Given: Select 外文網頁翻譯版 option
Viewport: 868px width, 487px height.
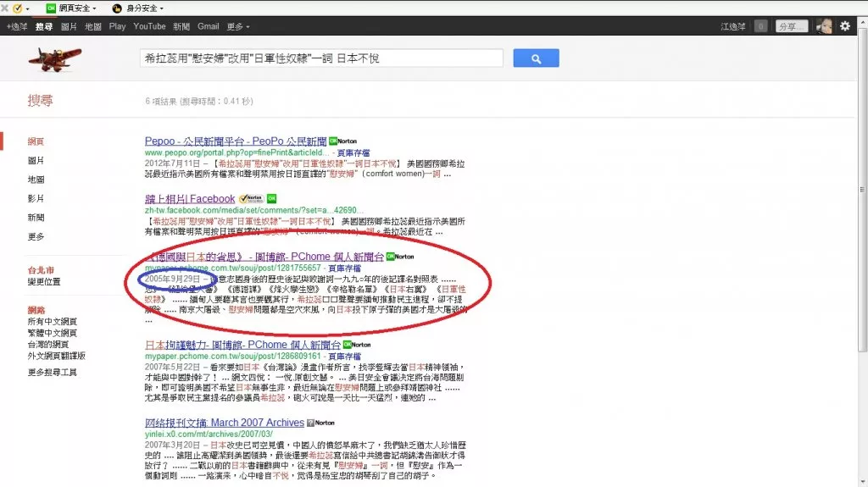Looking at the screenshot, I should pos(57,356).
